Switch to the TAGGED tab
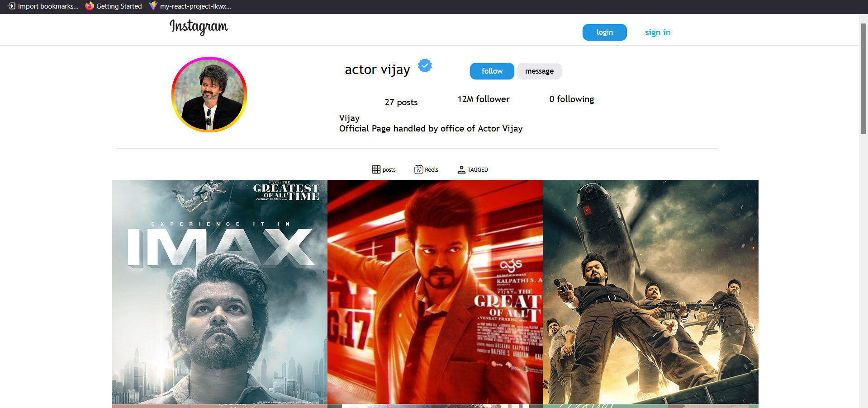 472,169
